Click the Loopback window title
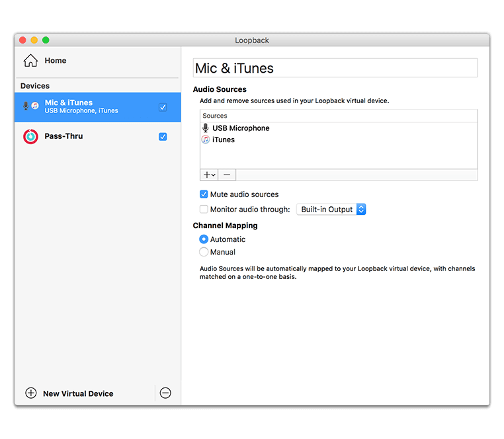The image size is (504, 439). (x=252, y=40)
